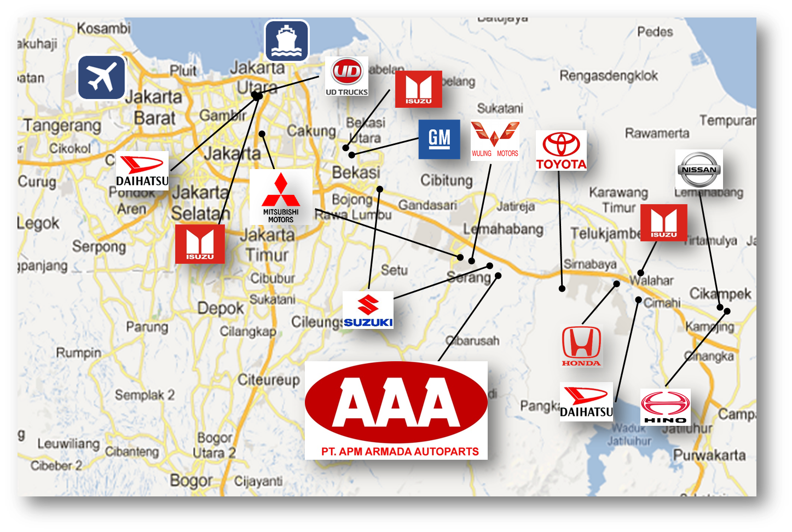The image size is (792, 532).
Task: Select the Pluit label
Action: pyautogui.click(x=183, y=71)
